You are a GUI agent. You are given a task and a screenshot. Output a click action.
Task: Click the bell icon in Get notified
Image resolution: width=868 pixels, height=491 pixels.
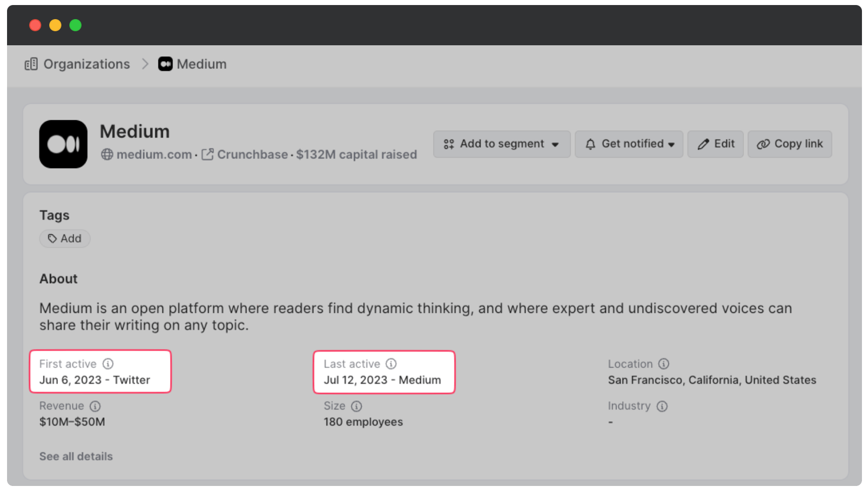click(x=591, y=144)
